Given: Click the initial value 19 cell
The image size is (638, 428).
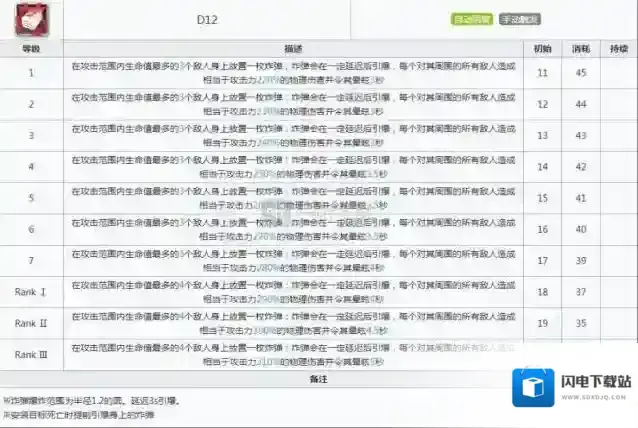Looking at the screenshot, I should (542, 322).
